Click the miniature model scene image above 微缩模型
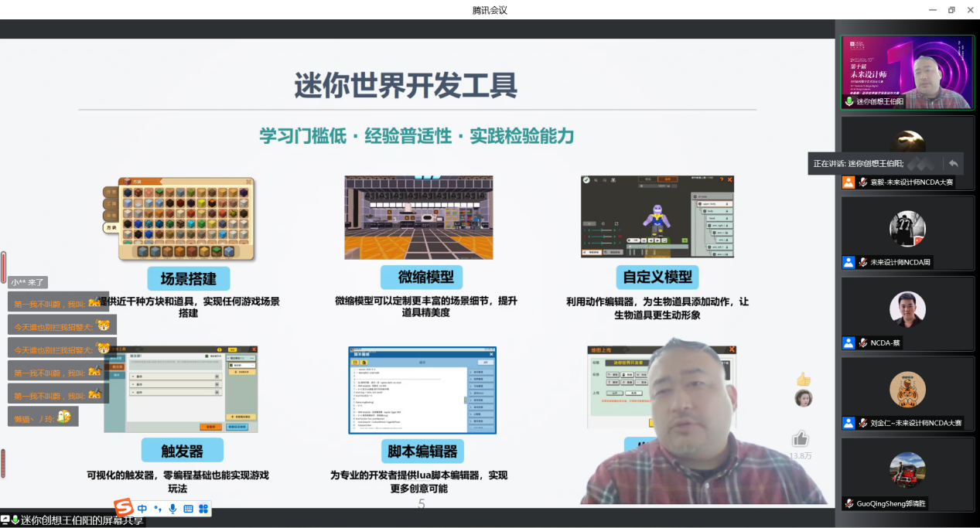 pos(418,217)
